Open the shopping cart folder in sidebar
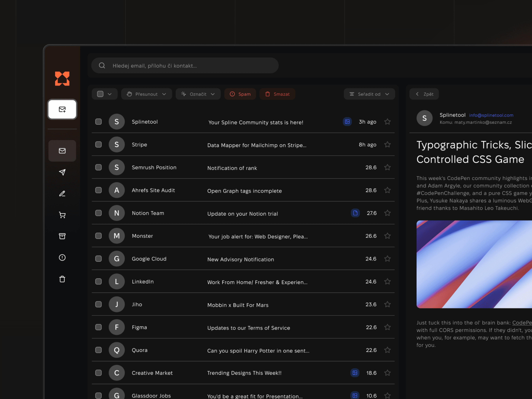Viewport: 532px width, 399px height. [x=62, y=215]
